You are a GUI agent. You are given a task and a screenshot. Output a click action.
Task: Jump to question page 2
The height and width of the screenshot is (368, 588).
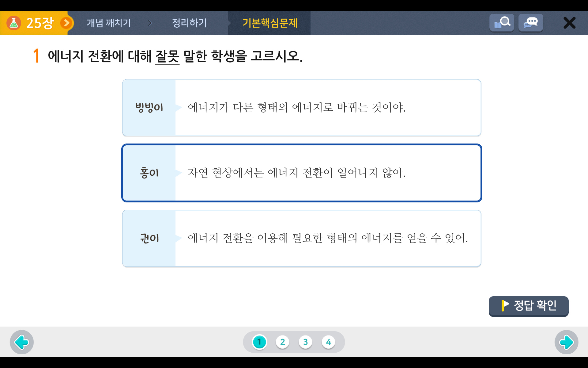[282, 342]
